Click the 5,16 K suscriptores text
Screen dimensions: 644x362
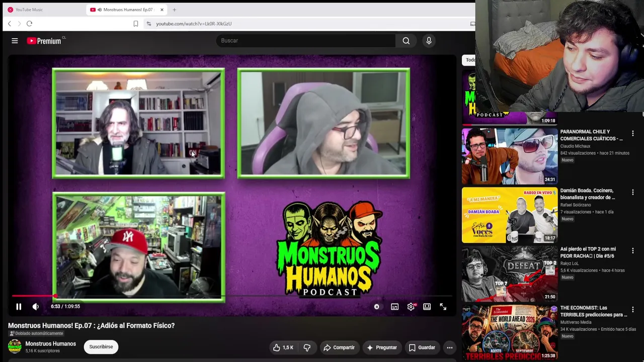pos(42,351)
